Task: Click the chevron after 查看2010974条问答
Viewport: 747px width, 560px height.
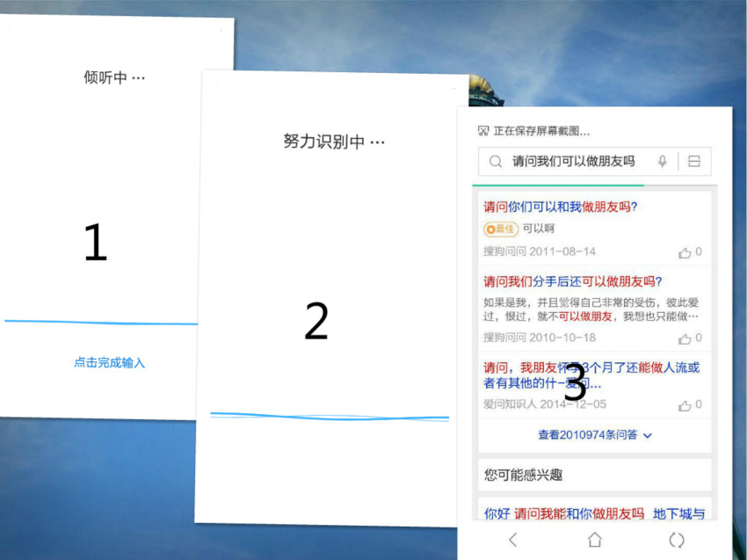Action: (648, 435)
